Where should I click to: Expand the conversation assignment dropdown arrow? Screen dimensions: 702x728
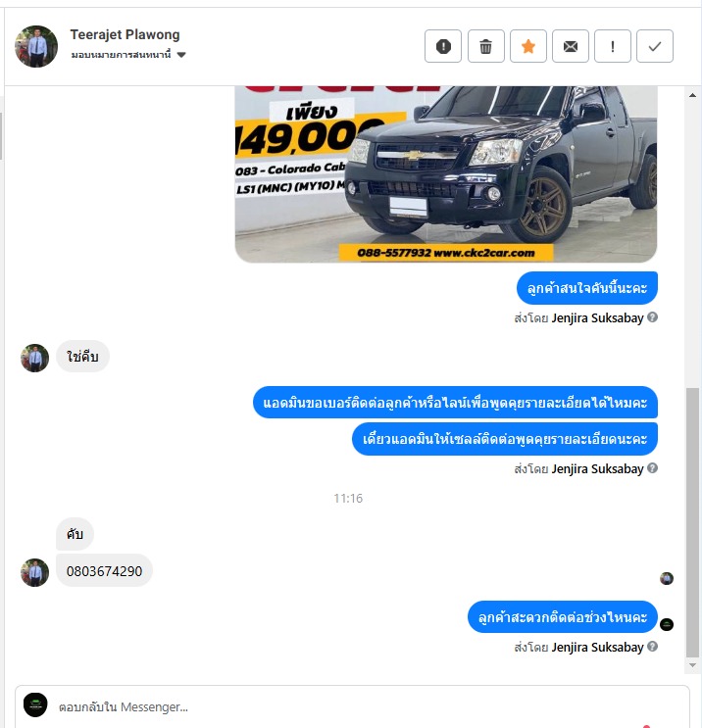pos(181,55)
